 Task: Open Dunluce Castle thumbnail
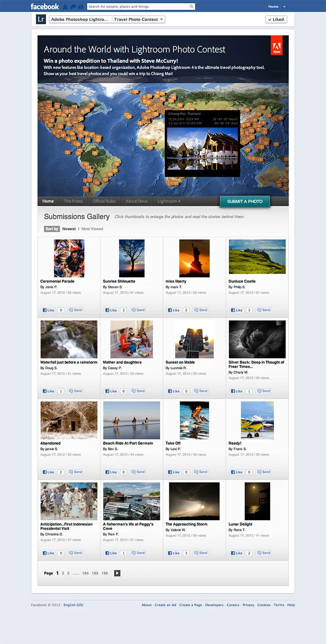click(257, 257)
